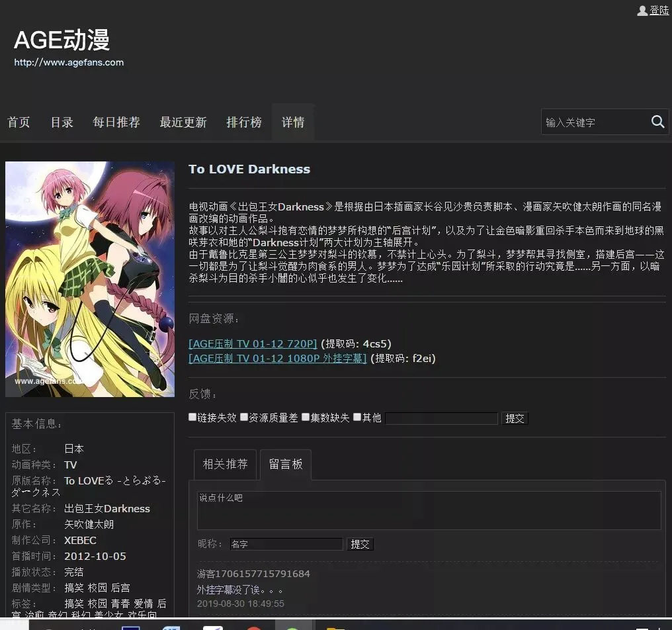Viewport: 672px width, 630px height.
Task: Go to 首页 home page
Action: (19, 122)
